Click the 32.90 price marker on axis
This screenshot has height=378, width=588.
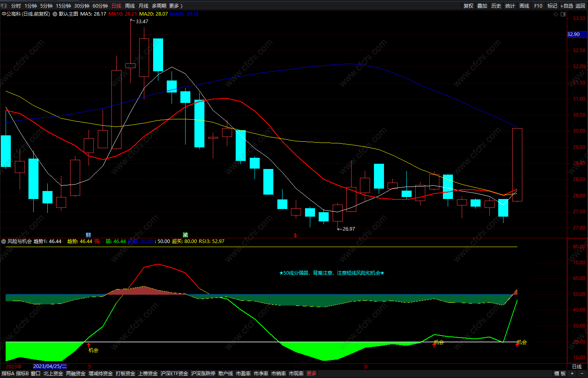click(x=574, y=34)
